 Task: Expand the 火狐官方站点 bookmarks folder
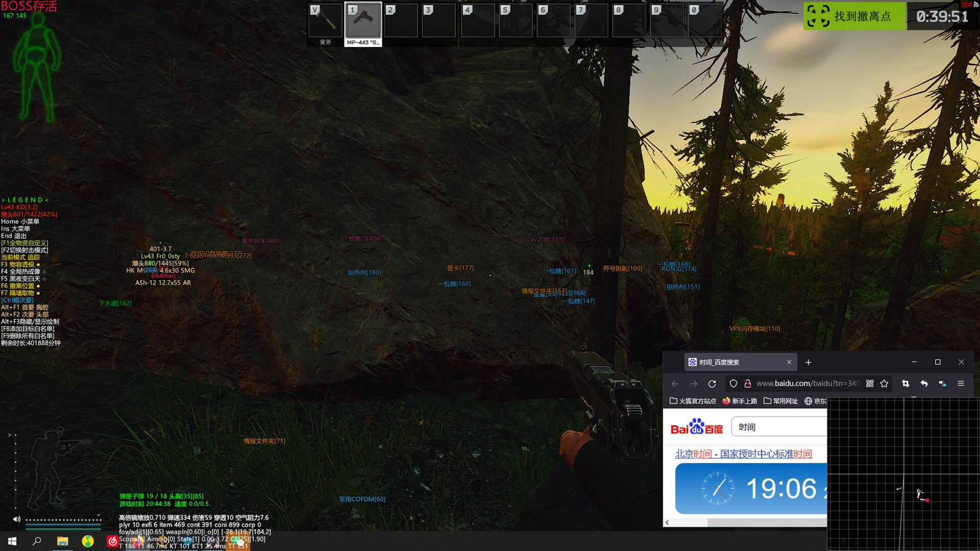(x=693, y=401)
